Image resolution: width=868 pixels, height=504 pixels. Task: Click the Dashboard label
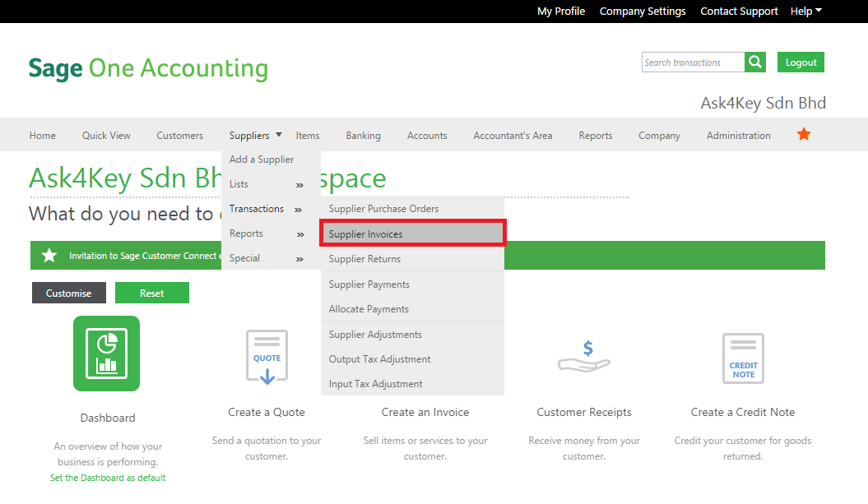[x=108, y=418]
